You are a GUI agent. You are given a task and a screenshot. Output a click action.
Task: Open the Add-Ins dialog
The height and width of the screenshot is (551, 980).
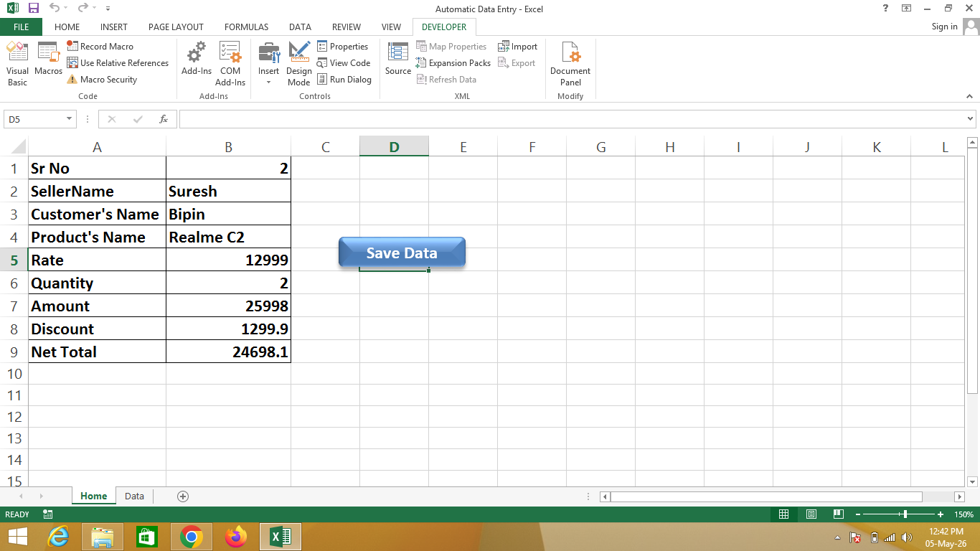196,59
